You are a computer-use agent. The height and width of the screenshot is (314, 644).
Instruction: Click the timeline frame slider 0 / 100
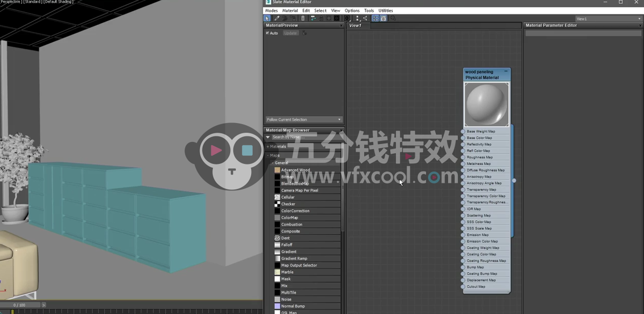click(20, 305)
